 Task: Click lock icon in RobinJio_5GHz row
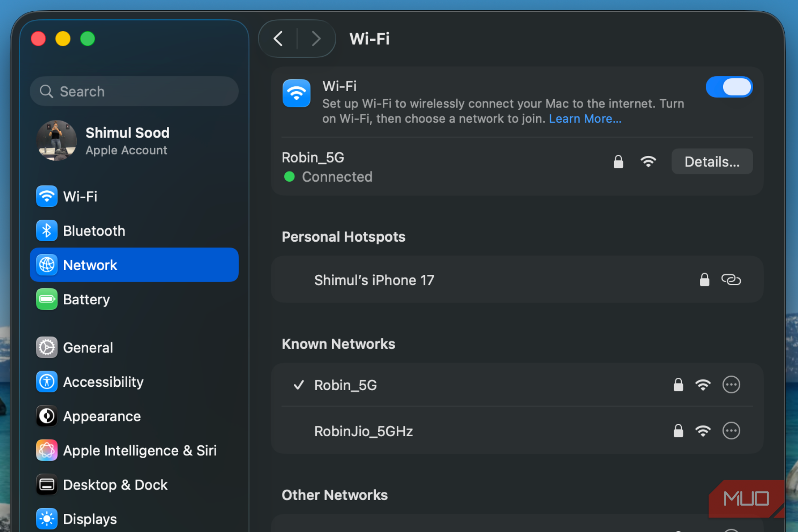678,431
